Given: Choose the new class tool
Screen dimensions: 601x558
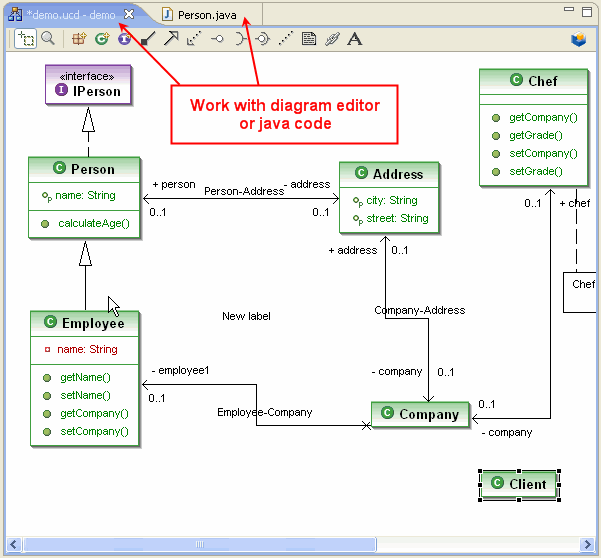Looking at the screenshot, I should (102, 39).
